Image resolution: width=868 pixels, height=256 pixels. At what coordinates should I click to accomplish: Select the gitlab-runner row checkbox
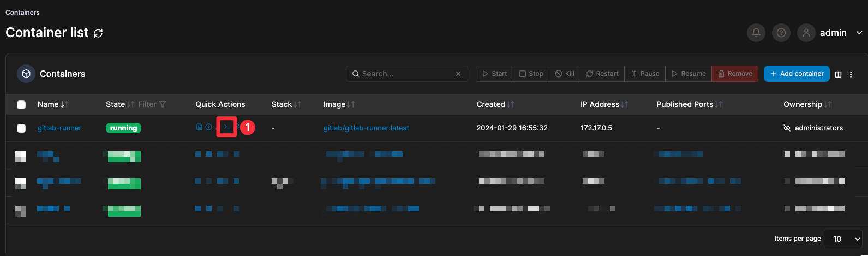[x=21, y=128]
